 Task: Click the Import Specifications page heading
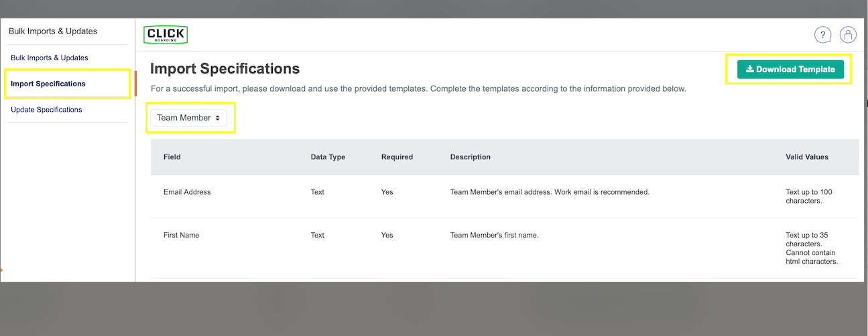(x=225, y=68)
